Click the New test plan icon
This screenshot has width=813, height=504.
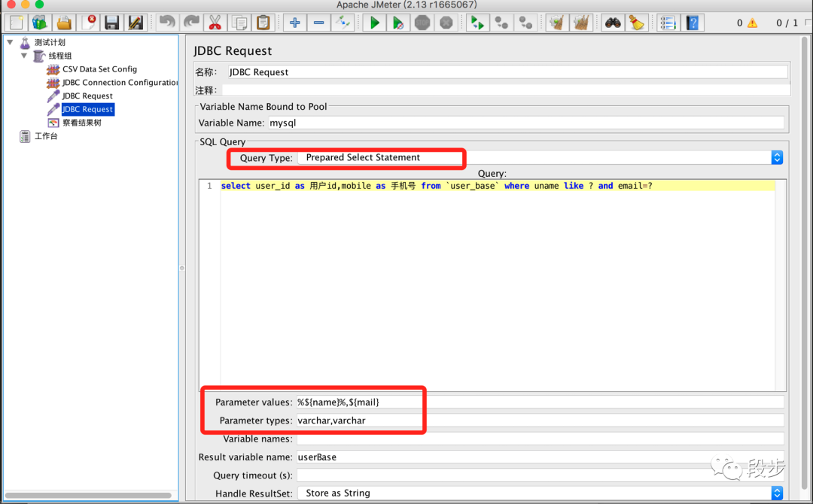coord(16,23)
